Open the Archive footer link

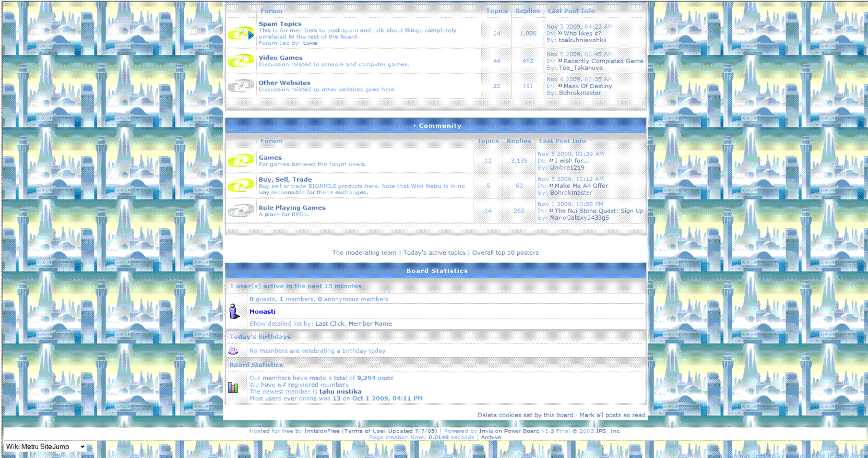pos(491,438)
